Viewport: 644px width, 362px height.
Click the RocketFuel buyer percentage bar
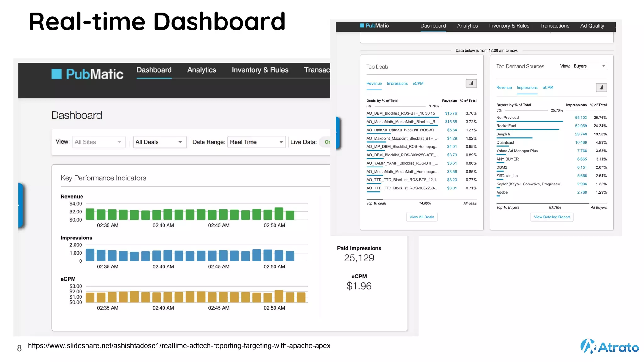(x=528, y=129)
